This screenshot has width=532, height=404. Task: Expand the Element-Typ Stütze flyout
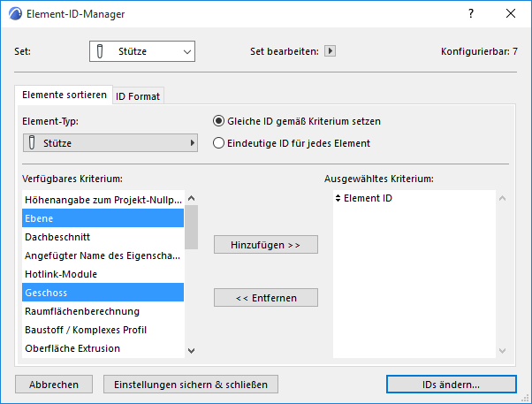pyautogui.click(x=110, y=142)
